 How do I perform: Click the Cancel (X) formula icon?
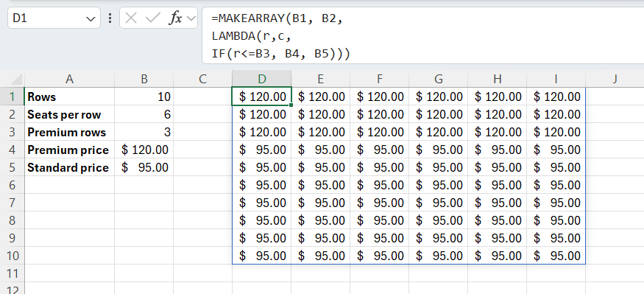(130, 18)
